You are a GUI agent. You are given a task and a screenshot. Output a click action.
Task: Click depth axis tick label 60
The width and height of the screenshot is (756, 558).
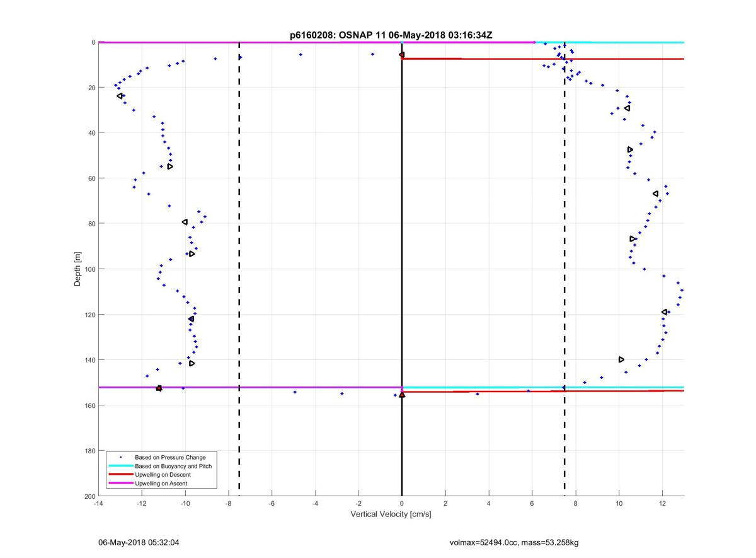pyautogui.click(x=91, y=178)
